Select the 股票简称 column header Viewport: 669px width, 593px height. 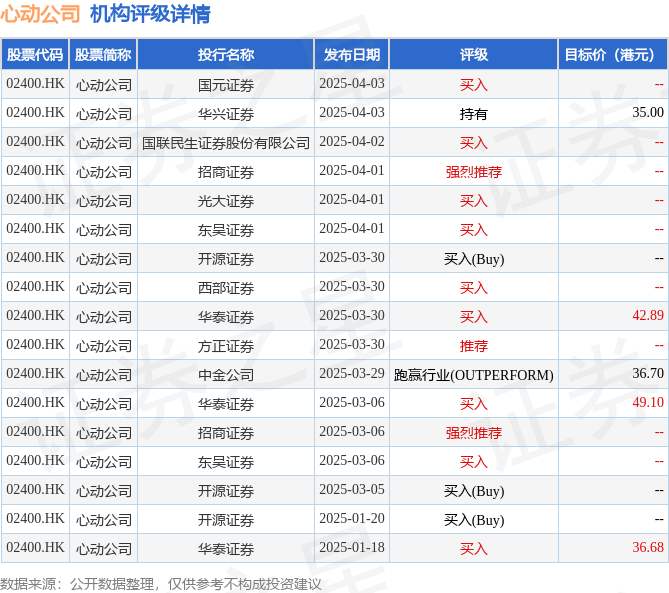tap(103, 55)
